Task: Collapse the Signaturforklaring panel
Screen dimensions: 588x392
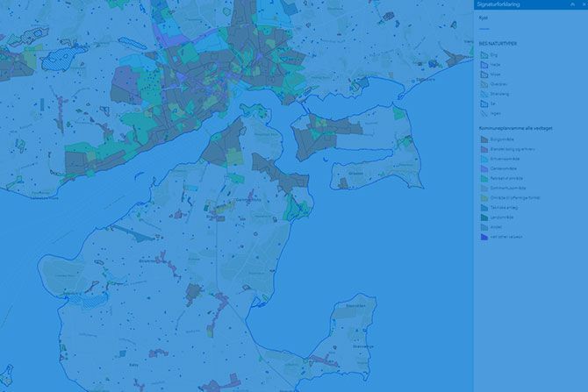Action: pos(572,4)
